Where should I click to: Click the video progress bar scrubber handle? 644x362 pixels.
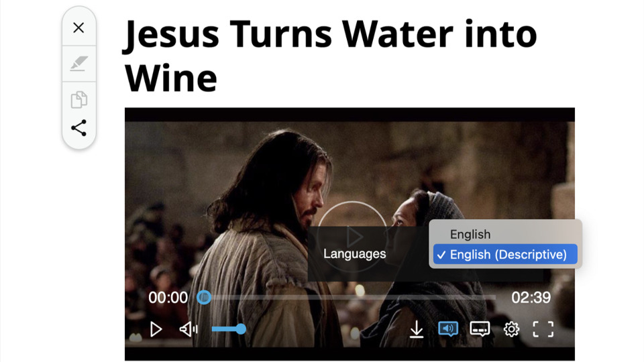pos(204,297)
